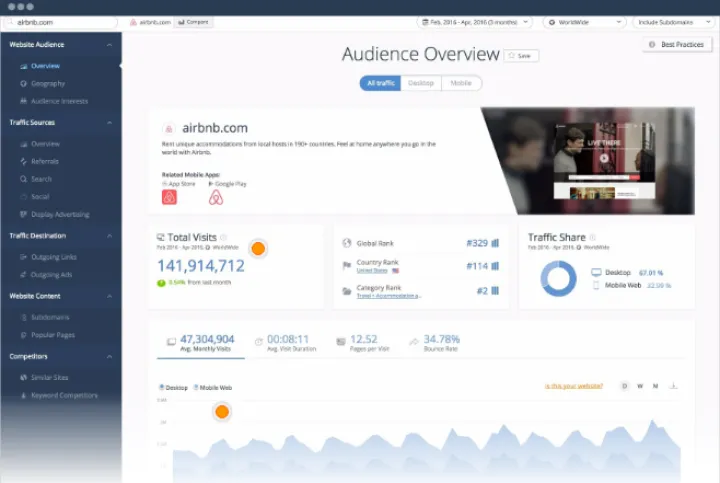The image size is (720, 483).
Task: Toggle the Desktop series in chart legend
Action: 174,387
